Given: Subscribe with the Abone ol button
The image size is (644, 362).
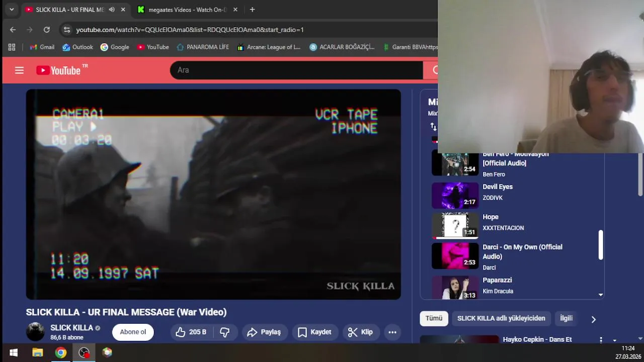Looking at the screenshot, I should pos(133,332).
